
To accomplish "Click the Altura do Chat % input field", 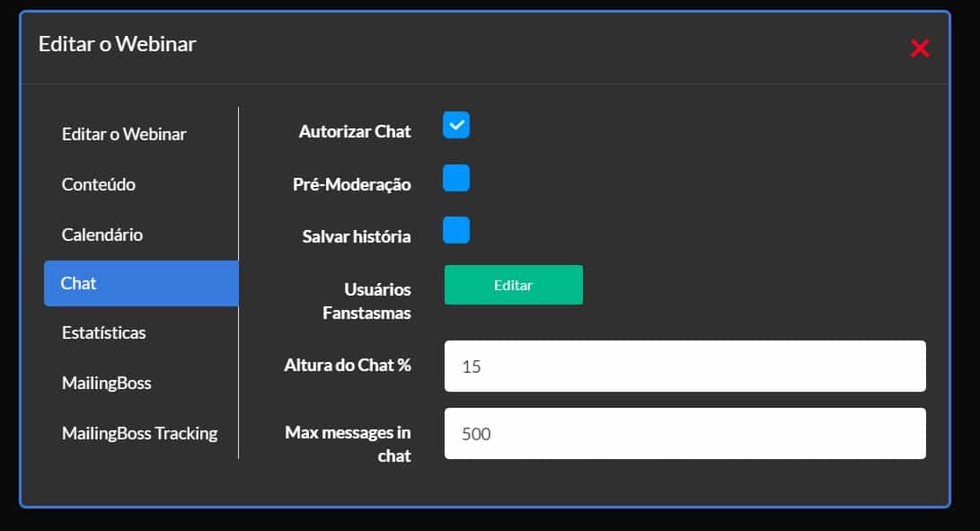I will click(684, 365).
